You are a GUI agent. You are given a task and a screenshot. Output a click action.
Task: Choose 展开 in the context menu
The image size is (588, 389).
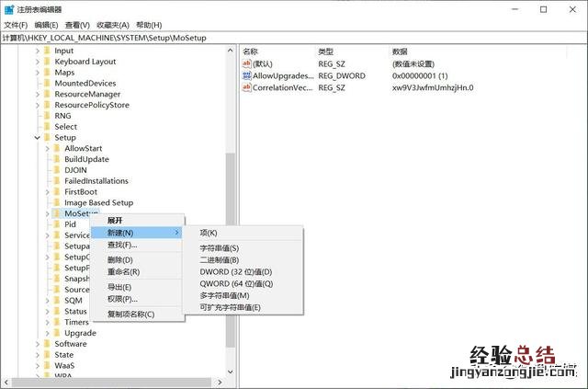[x=137, y=221]
